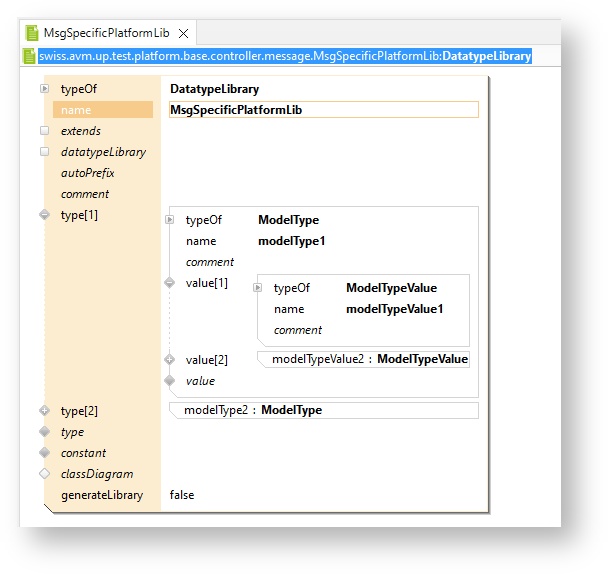Toggle the square box next to datatypeLibrary
Screen dimensions: 609x575
44,152
